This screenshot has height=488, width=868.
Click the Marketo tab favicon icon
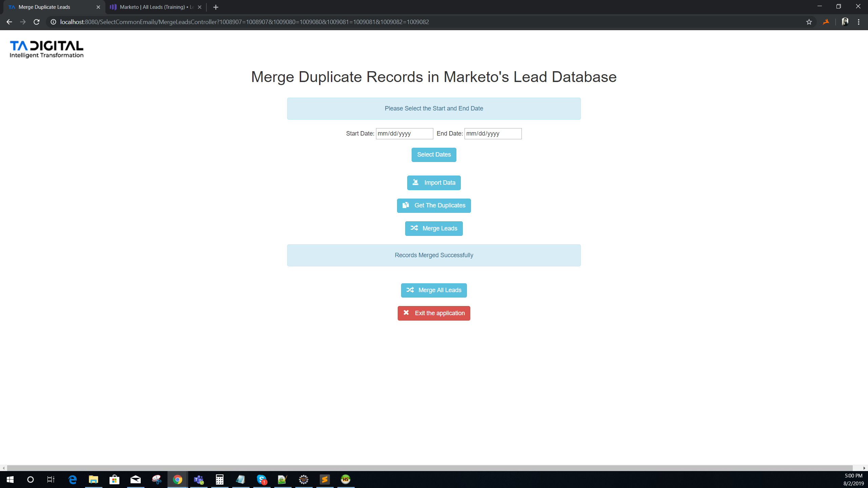pyautogui.click(x=115, y=7)
